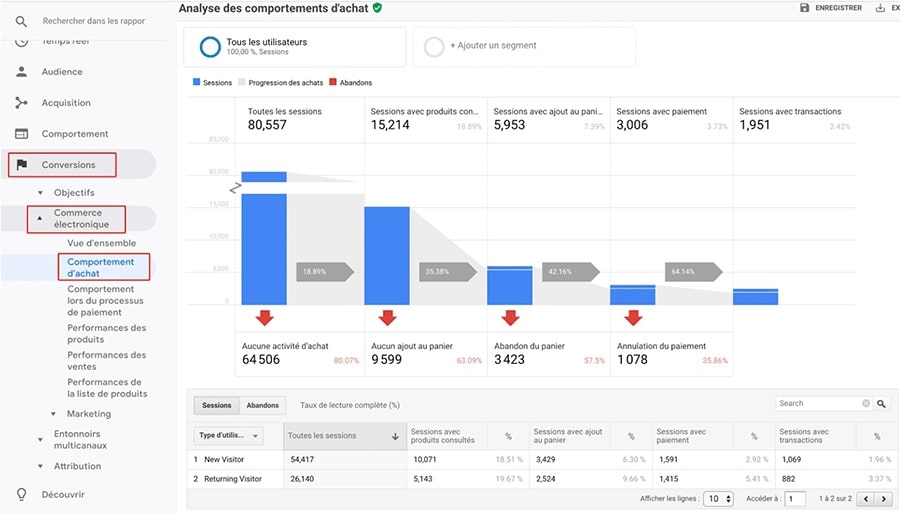Screen dimensions: 900x515
Task: Click red abandon arrow under paiement bar
Action: point(633,317)
